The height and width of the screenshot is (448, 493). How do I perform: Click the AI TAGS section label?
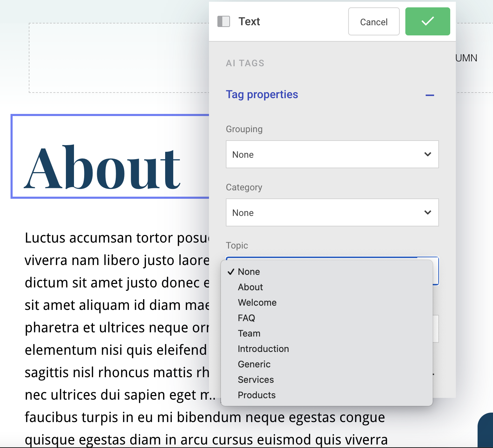point(245,63)
